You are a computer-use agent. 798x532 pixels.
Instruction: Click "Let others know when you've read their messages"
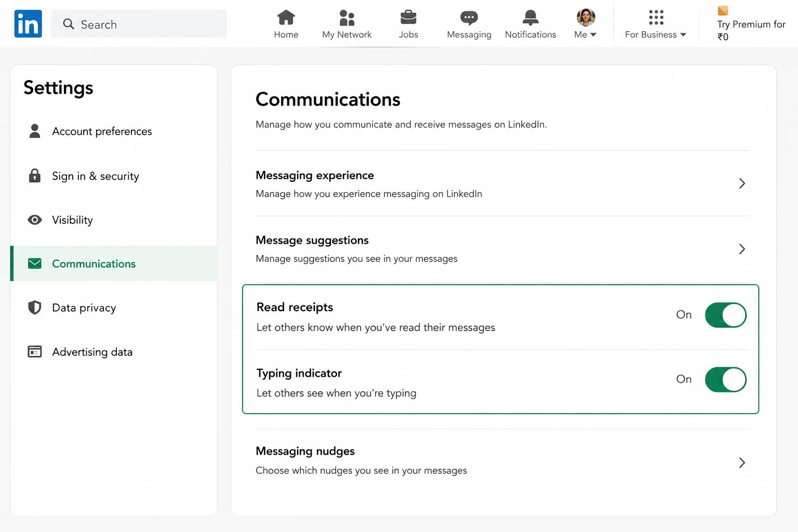376,327
